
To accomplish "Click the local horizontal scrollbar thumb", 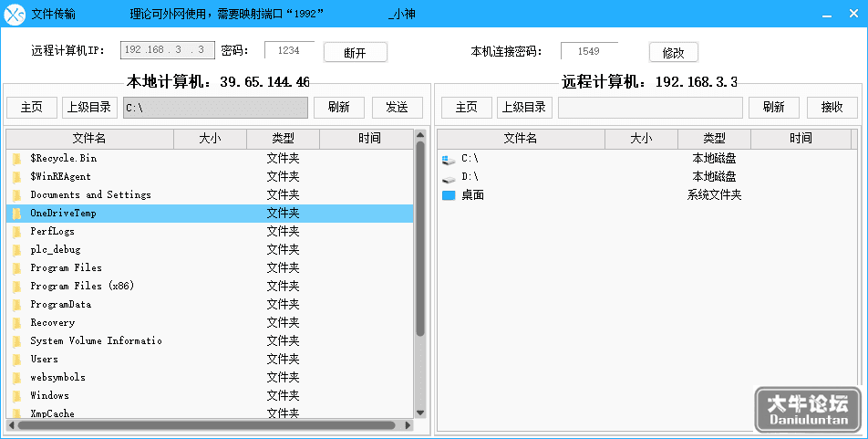I will click(x=206, y=425).
